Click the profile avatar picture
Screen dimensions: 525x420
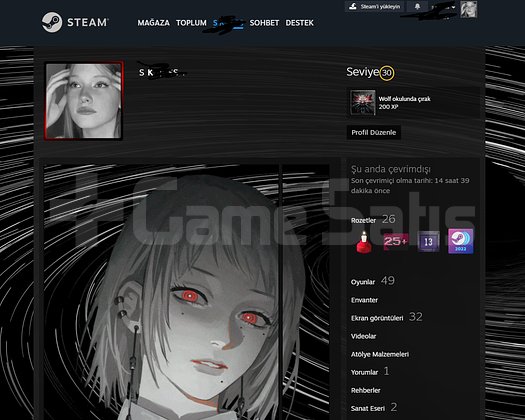coord(83,100)
